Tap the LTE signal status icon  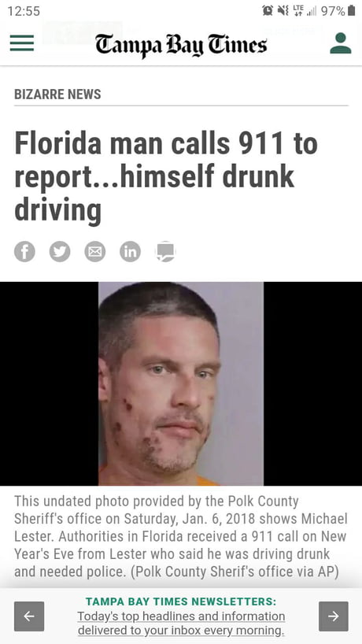point(298,11)
